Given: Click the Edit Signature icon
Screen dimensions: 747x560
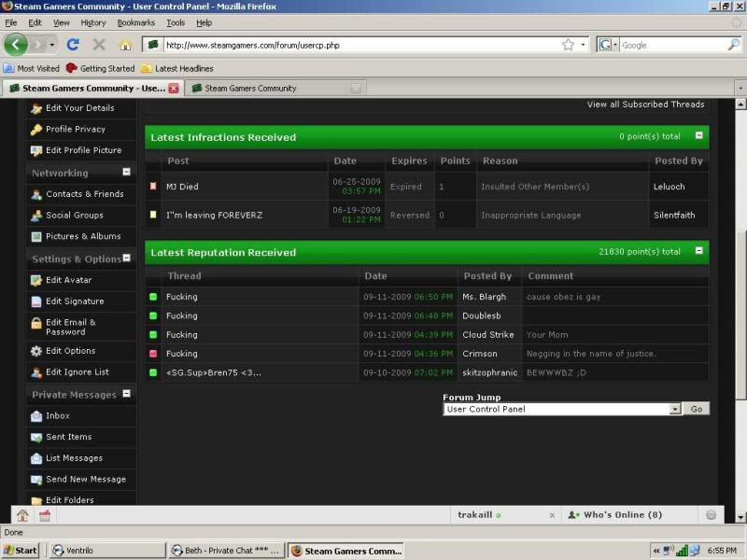Looking at the screenshot, I should [36, 301].
